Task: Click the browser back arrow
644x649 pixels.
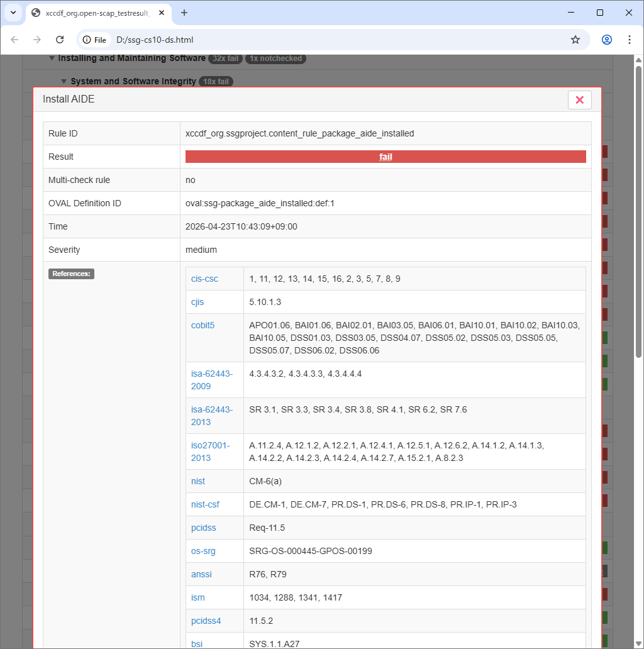Action: tap(14, 40)
